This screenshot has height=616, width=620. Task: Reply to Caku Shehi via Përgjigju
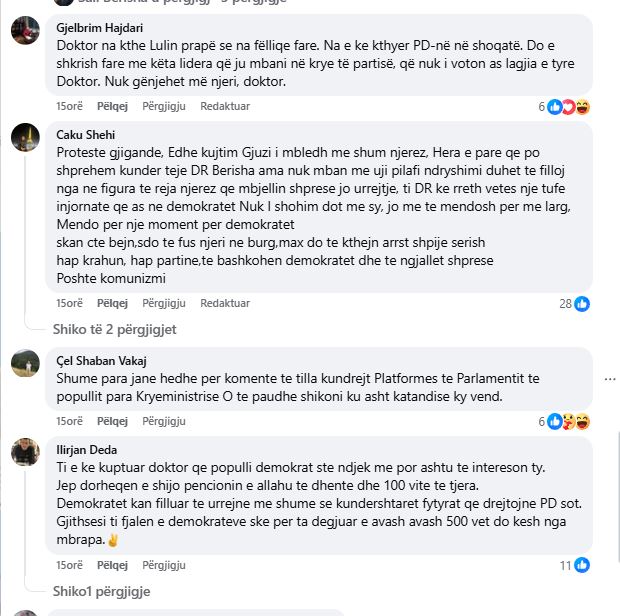164,303
